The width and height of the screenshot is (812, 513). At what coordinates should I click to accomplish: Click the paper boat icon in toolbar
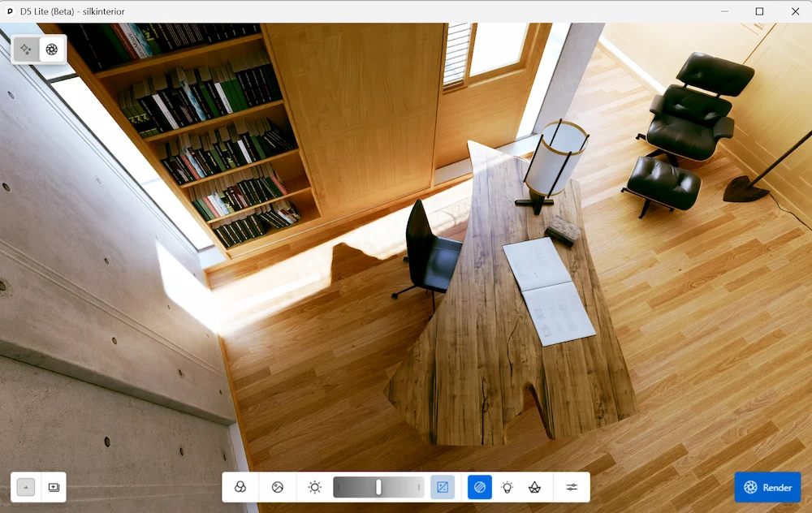point(535,487)
